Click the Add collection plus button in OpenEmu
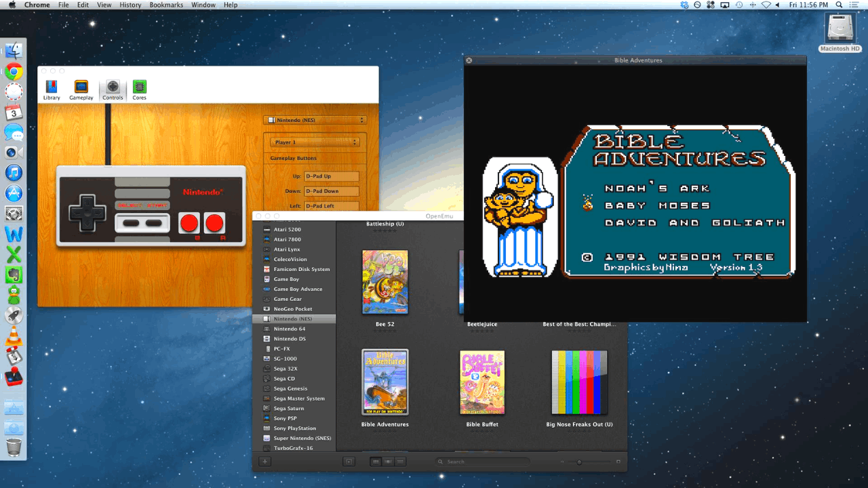The width and height of the screenshot is (868, 488). pyautogui.click(x=265, y=462)
